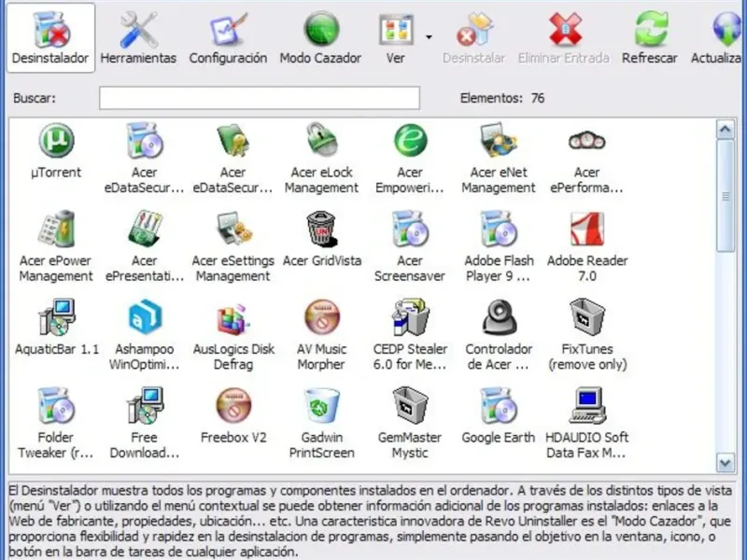Click the Eliminar Entrada button
Screen dimensions: 747x560
point(564,37)
